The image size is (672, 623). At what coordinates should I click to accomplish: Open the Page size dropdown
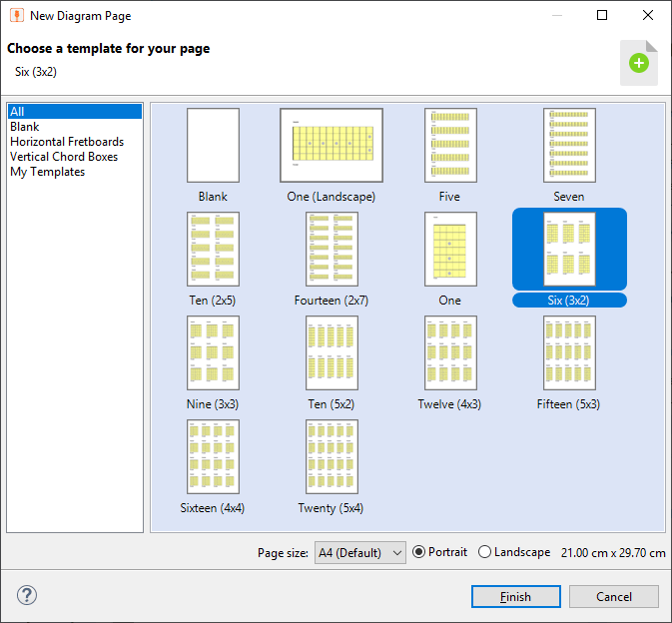360,553
